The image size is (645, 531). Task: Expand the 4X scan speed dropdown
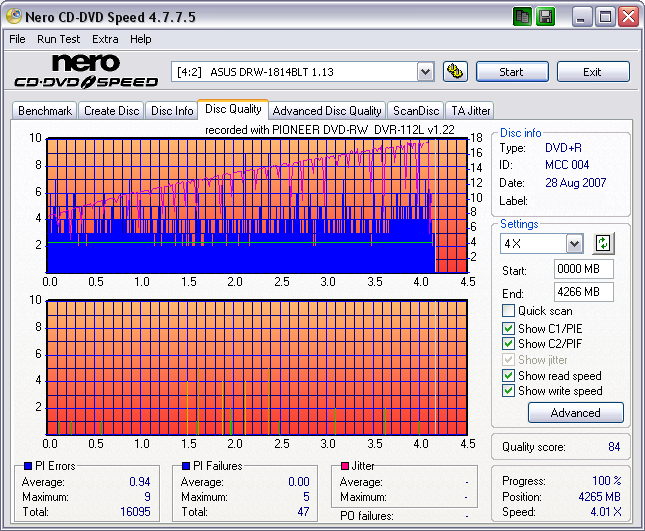[574, 244]
